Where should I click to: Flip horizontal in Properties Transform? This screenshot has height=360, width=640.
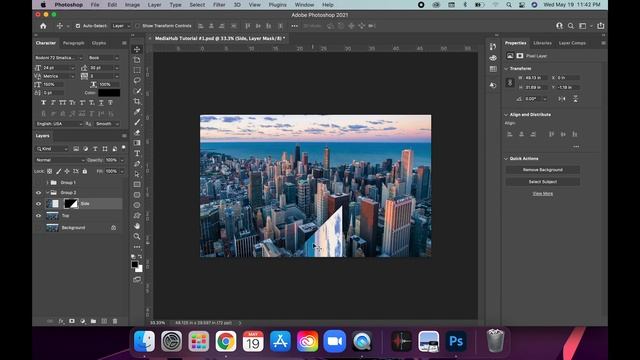point(562,99)
